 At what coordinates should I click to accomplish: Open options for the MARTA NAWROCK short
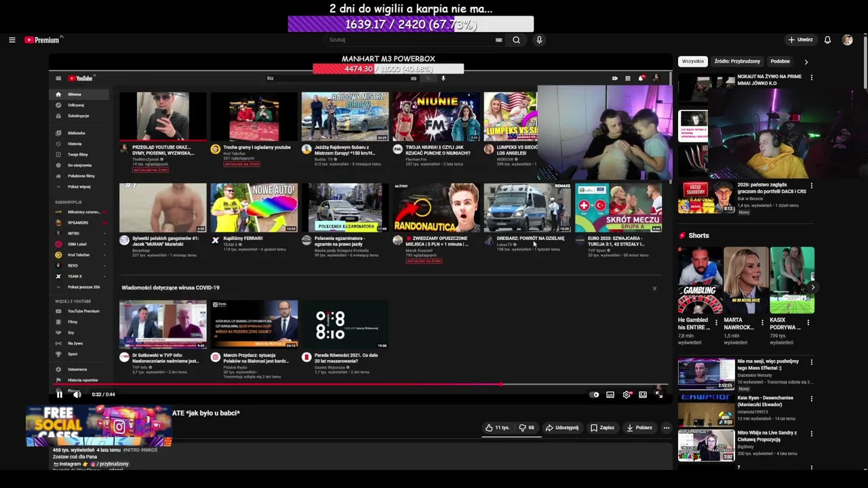tap(762, 323)
